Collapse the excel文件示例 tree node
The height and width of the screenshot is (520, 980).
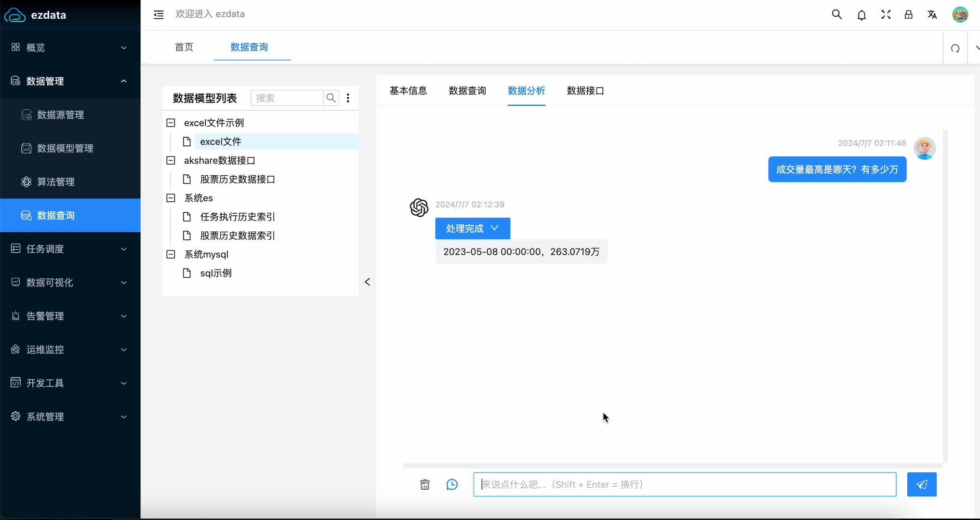(171, 123)
